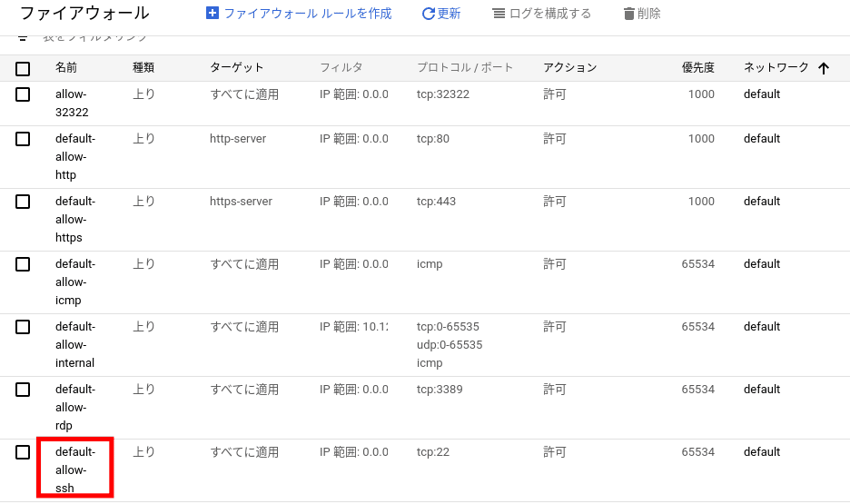850x504 pixels.
Task: Click すべてに適用 target in allow-32322 row
Action: pos(244,94)
